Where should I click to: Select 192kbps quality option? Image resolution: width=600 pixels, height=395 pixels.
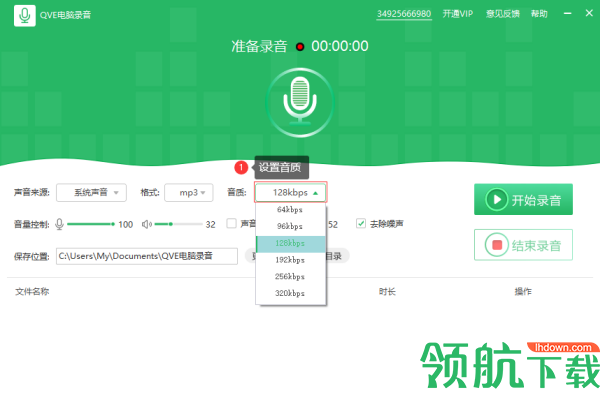point(290,260)
